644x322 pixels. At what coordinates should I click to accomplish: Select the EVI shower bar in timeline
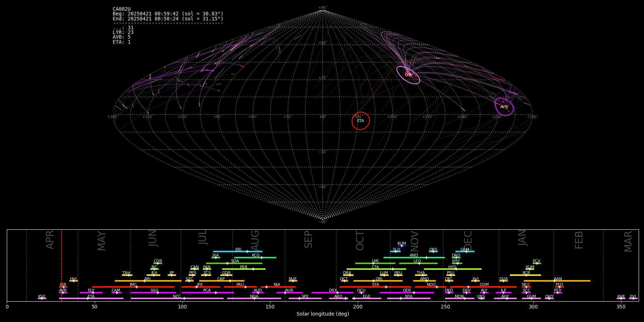[x=633, y=298]
